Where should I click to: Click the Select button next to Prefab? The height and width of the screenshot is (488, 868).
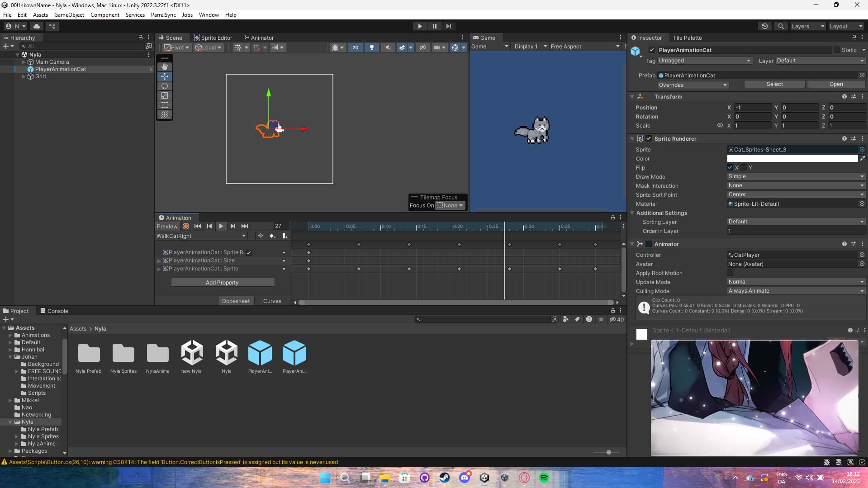[774, 84]
